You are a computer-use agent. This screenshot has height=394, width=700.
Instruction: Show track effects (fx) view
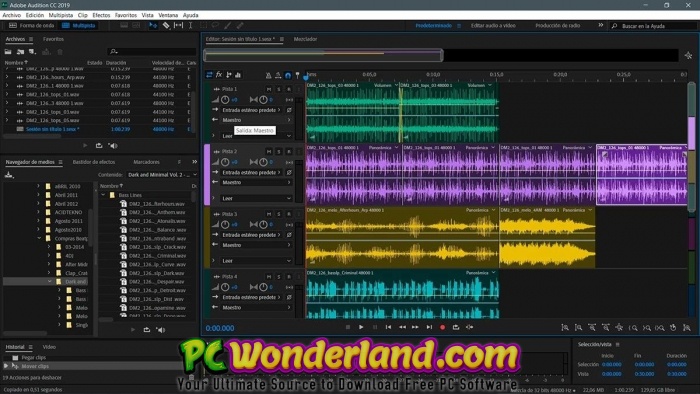click(219, 75)
